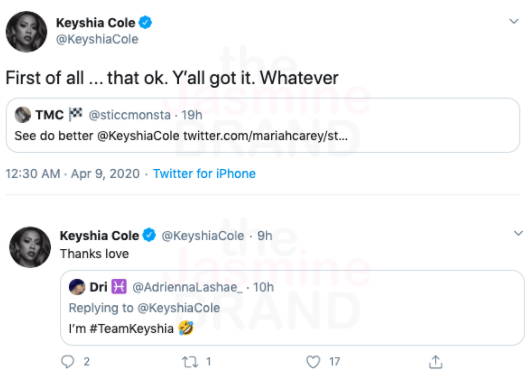Click the Keyshia Cole picture on the reply
Screen dimensions: 531x376
click(x=30, y=247)
